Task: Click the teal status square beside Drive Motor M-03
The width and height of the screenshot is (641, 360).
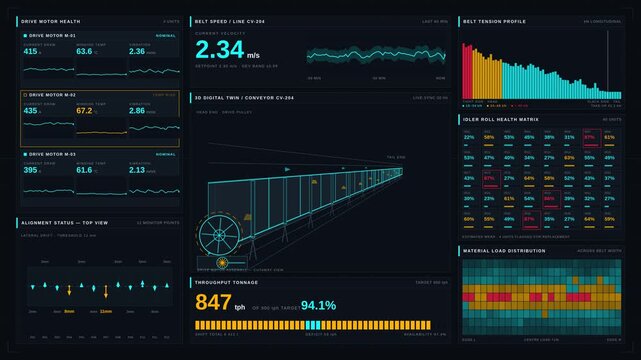Action: pos(25,154)
